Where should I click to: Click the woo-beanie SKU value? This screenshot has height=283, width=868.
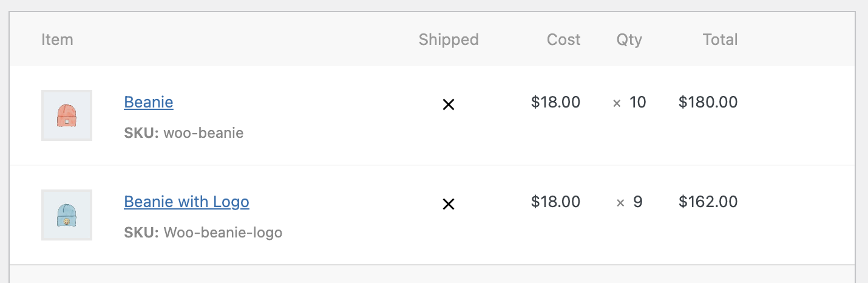203,133
